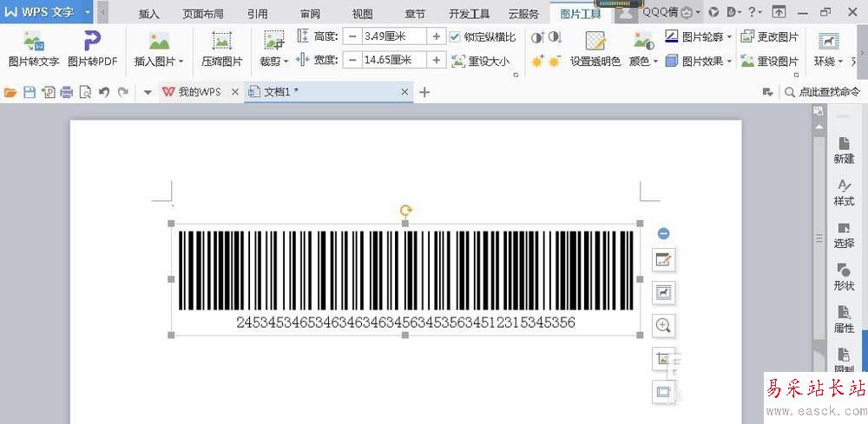The image size is (868, 424).
Task: Click the export-to-PDF icon beside Save
Action: (x=48, y=92)
